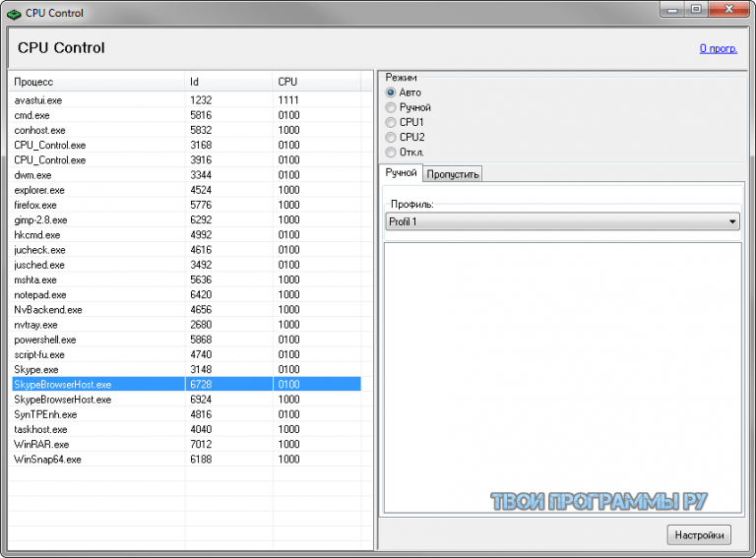Click Id cell 6420 of notepad.exe
Viewport: 756px width, 558px height.
click(201, 294)
